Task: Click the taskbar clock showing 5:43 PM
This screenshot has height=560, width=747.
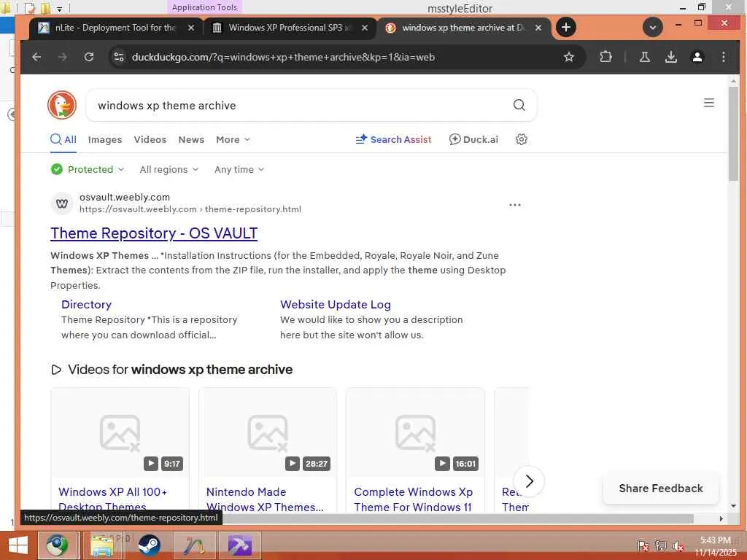Action: pos(715,545)
